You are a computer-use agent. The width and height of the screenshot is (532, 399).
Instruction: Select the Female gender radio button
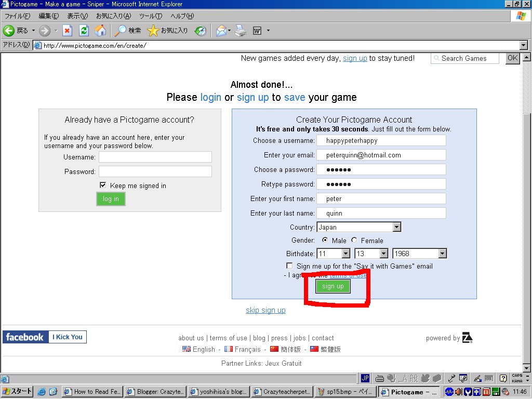[354, 240]
